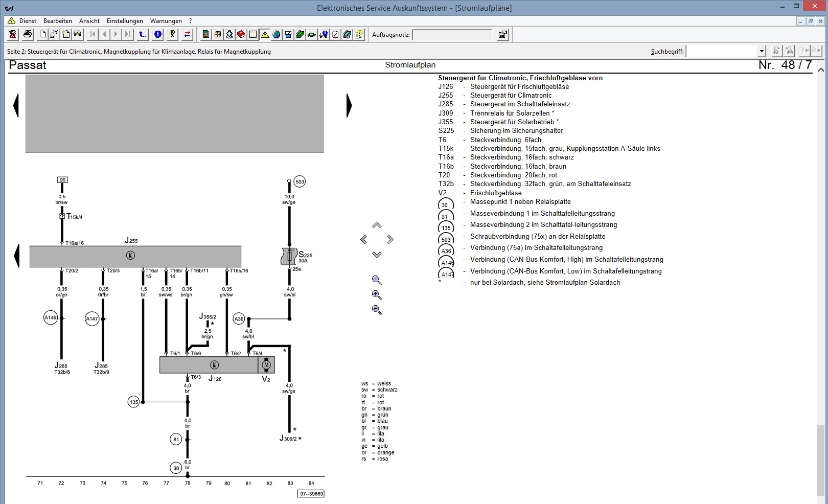Click the magnifier reset zoom icon
The width and height of the screenshot is (828, 504).
[377, 280]
